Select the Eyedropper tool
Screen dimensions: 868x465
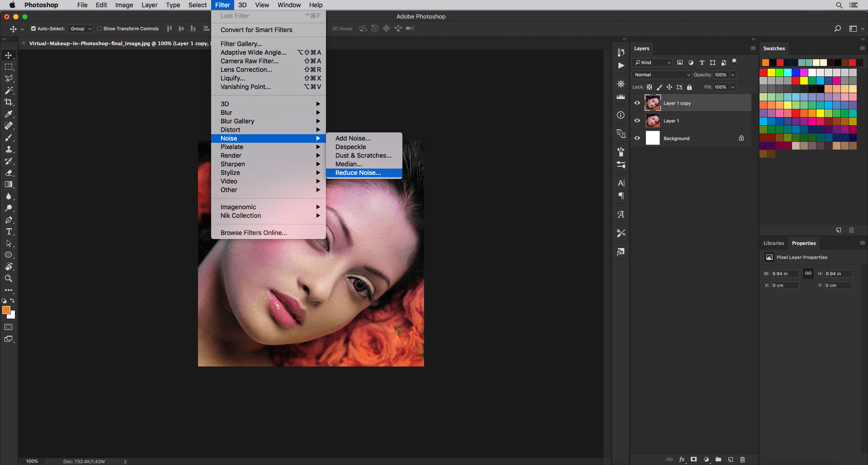[9, 114]
